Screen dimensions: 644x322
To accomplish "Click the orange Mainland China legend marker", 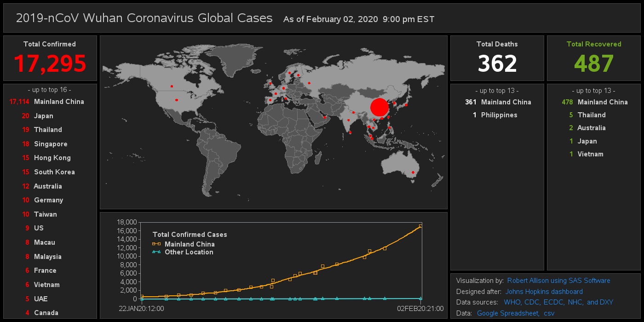I will (157, 244).
